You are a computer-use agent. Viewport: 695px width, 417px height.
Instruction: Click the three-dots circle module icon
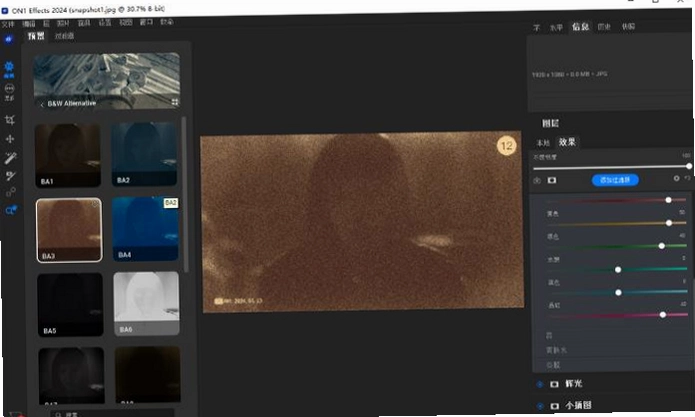pos(9,91)
